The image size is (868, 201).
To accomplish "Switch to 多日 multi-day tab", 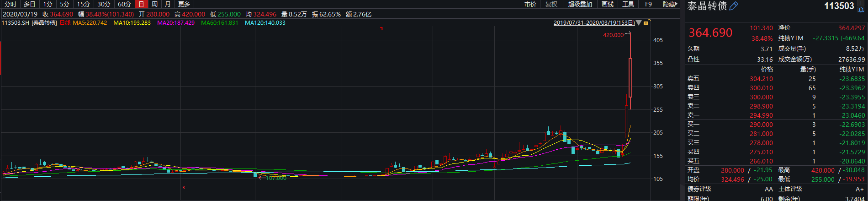I will (x=30, y=4).
